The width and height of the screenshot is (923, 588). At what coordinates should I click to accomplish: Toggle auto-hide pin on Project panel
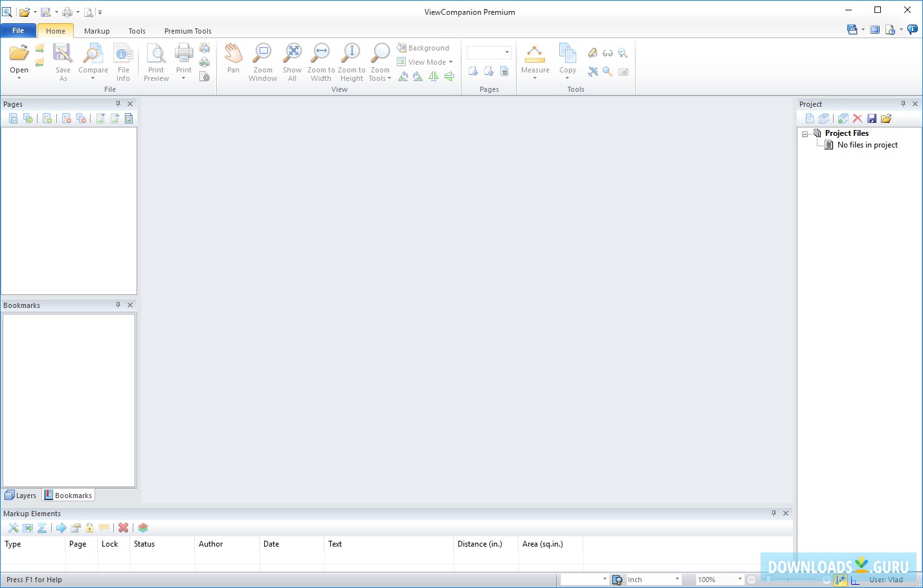click(x=903, y=103)
